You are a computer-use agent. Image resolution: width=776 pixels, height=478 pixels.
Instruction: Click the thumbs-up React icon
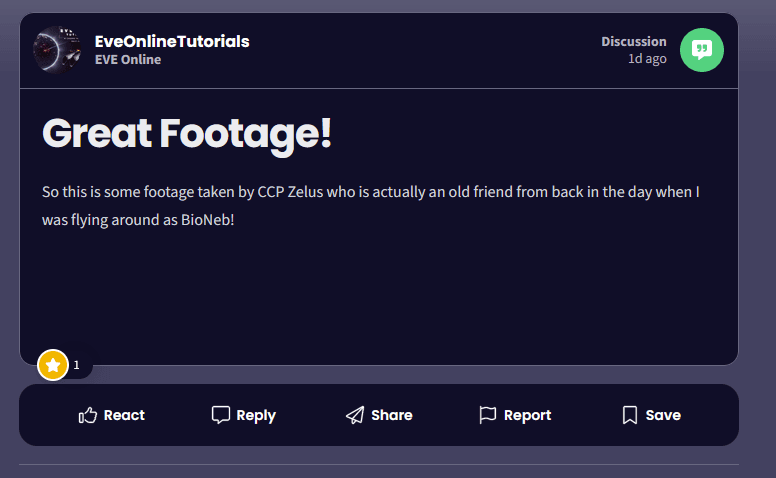pos(88,415)
